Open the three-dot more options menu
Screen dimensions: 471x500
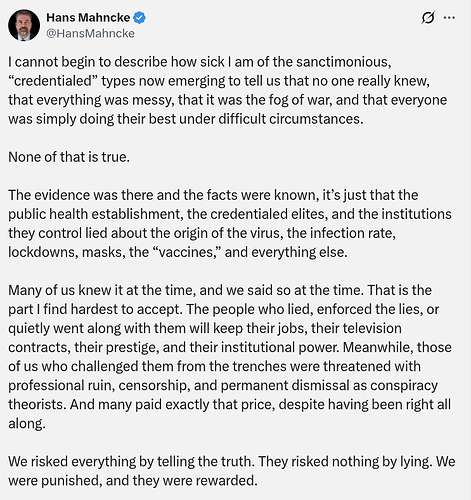(x=449, y=18)
